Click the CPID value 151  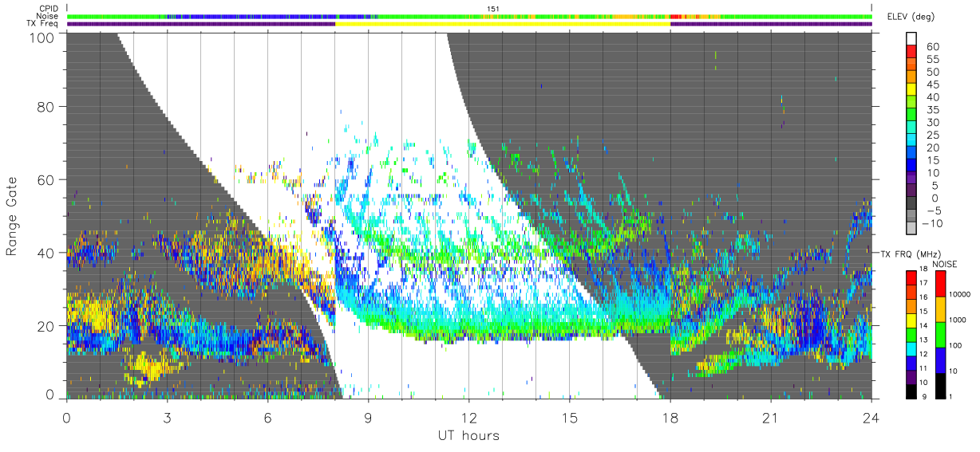pyautogui.click(x=492, y=8)
